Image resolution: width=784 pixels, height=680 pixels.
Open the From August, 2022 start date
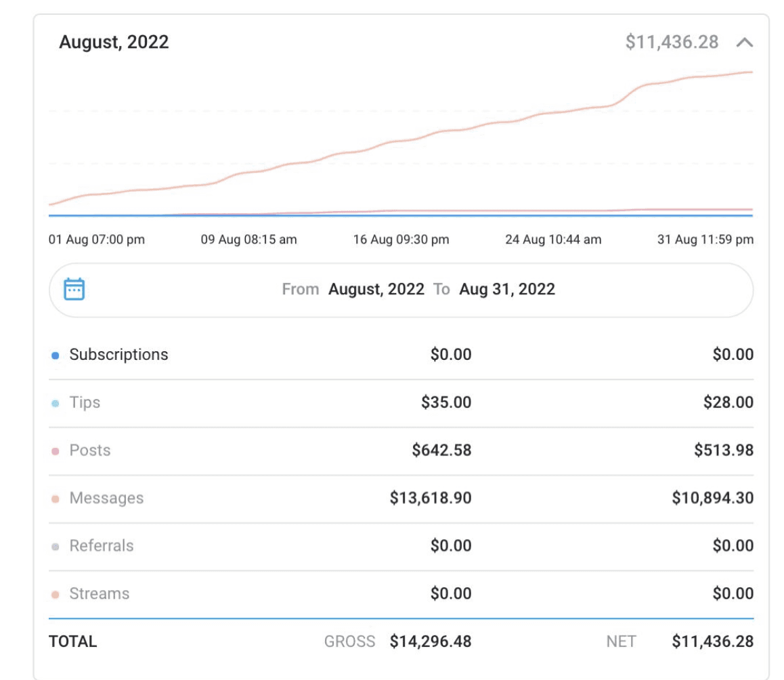point(376,289)
